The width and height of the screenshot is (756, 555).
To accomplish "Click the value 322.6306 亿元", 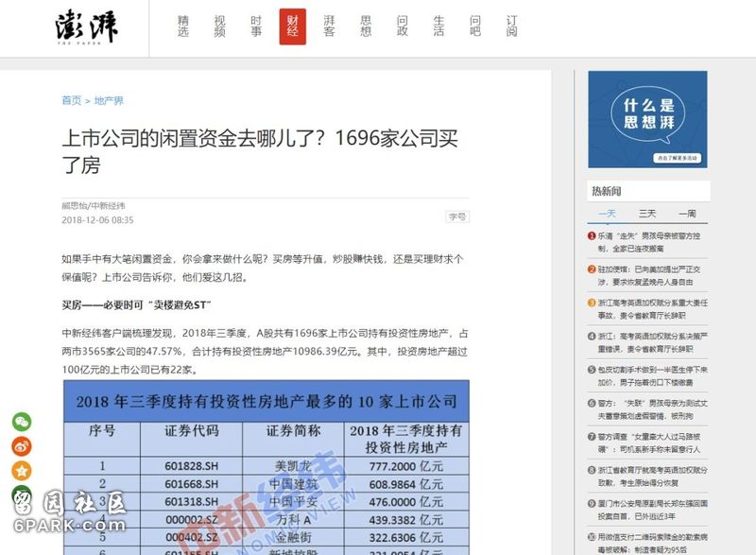I will 406,538.
